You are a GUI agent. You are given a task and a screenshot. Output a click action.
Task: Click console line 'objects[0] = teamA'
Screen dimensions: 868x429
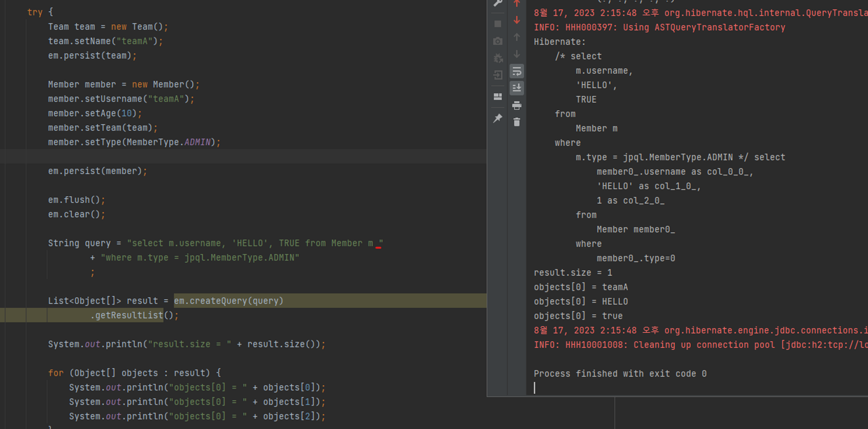(x=581, y=287)
